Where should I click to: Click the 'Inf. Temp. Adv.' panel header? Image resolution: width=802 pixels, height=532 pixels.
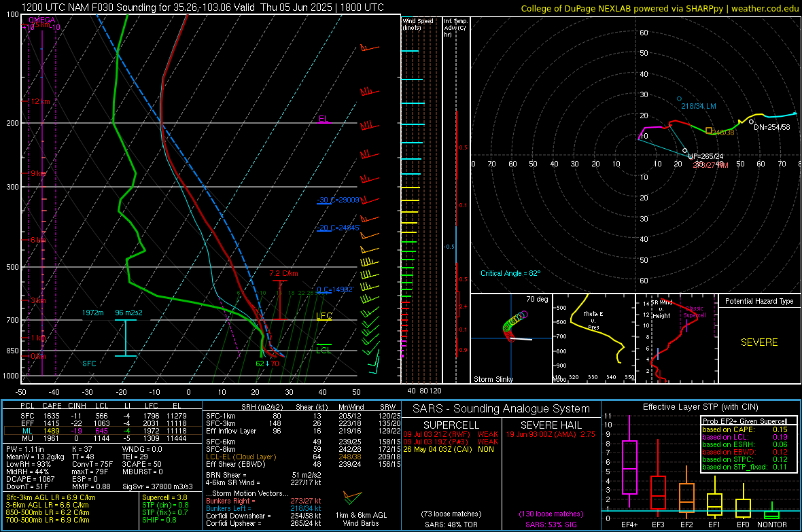(455, 28)
